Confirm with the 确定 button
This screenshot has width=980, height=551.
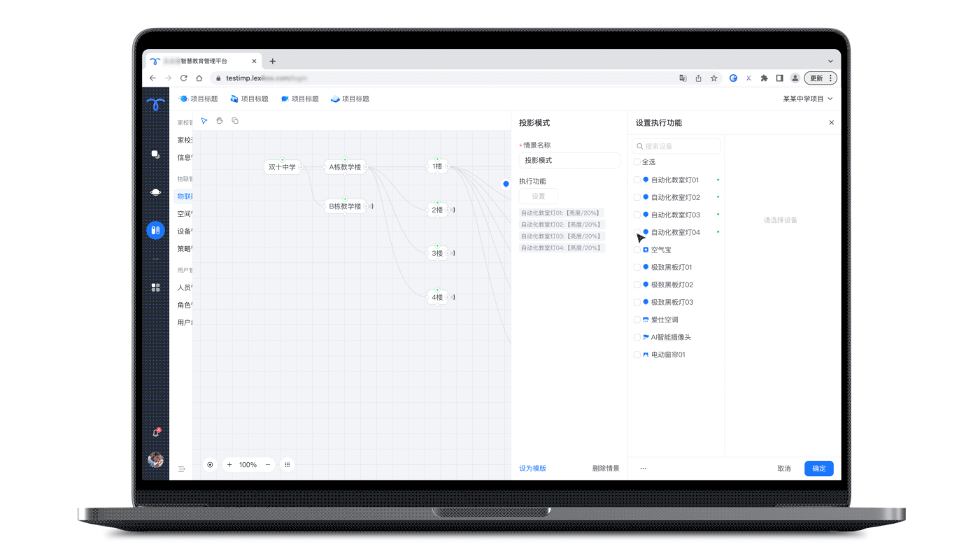818,468
